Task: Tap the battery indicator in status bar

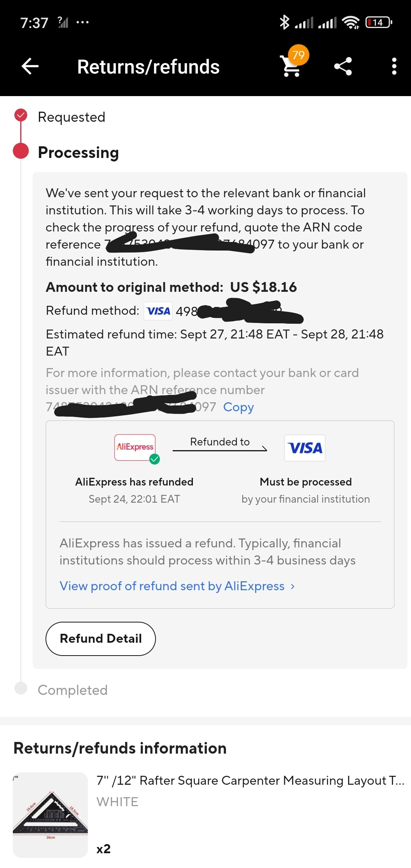Action: [x=379, y=23]
